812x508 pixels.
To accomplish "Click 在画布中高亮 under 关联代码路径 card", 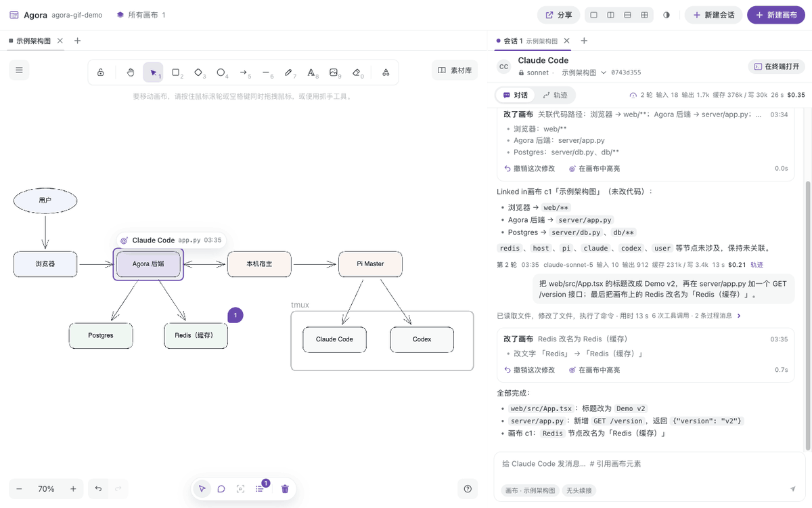I will tap(594, 169).
